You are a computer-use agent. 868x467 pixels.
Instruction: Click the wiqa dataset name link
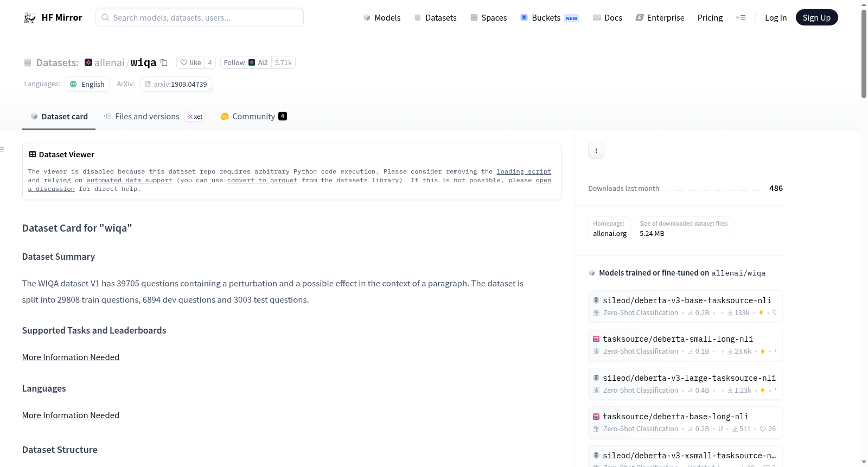click(x=143, y=62)
